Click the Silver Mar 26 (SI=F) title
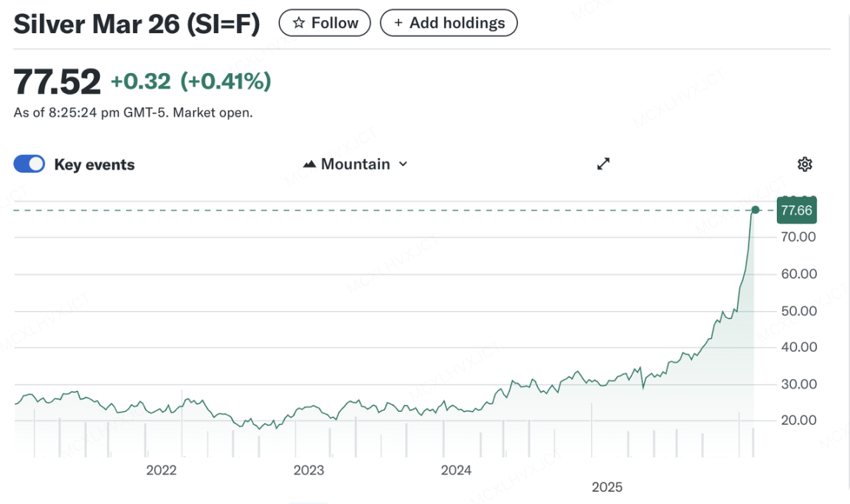Screen dimensions: 850x504 (137, 24)
